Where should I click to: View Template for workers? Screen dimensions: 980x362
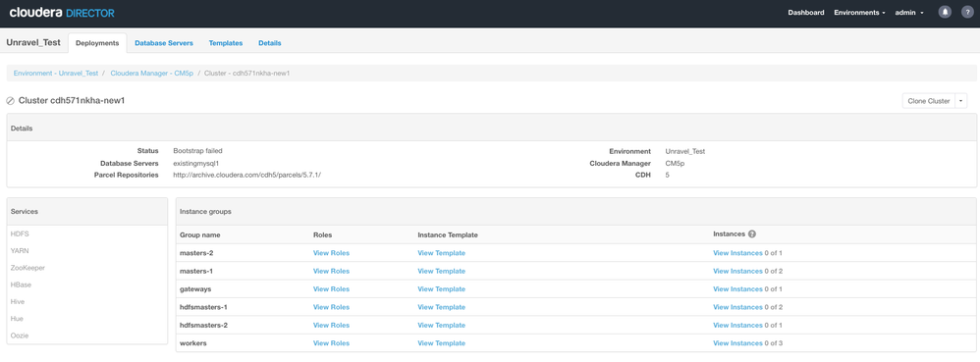click(x=441, y=344)
